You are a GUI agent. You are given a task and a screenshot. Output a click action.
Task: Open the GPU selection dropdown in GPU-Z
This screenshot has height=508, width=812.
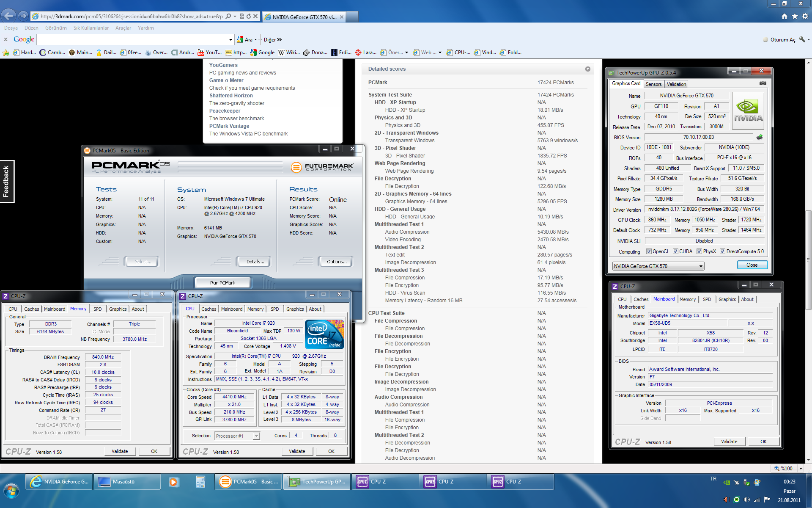(x=658, y=266)
